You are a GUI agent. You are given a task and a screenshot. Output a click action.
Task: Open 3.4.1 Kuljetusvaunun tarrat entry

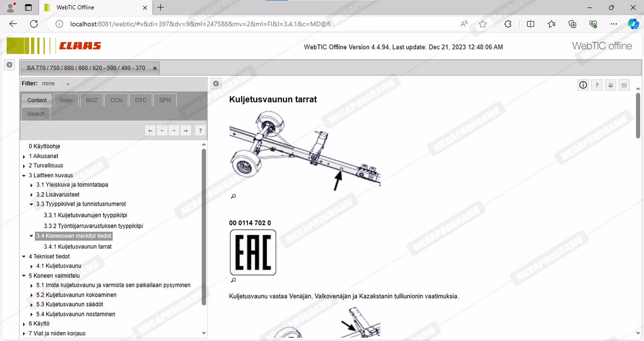(x=77, y=247)
